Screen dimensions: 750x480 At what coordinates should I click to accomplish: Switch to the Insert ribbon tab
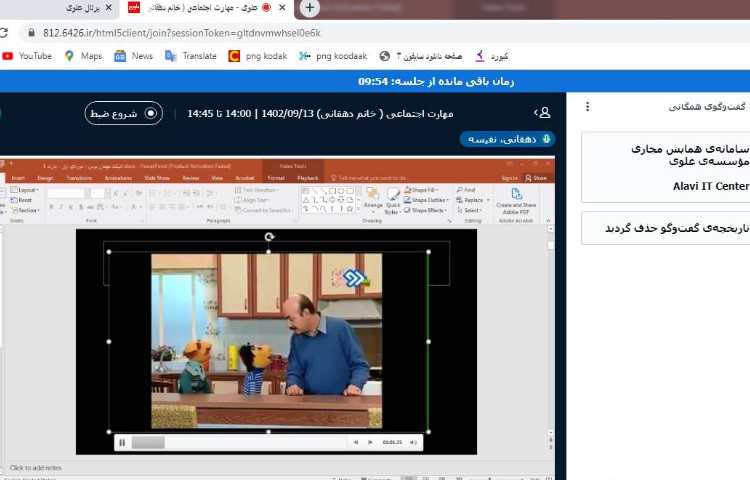pos(18,178)
